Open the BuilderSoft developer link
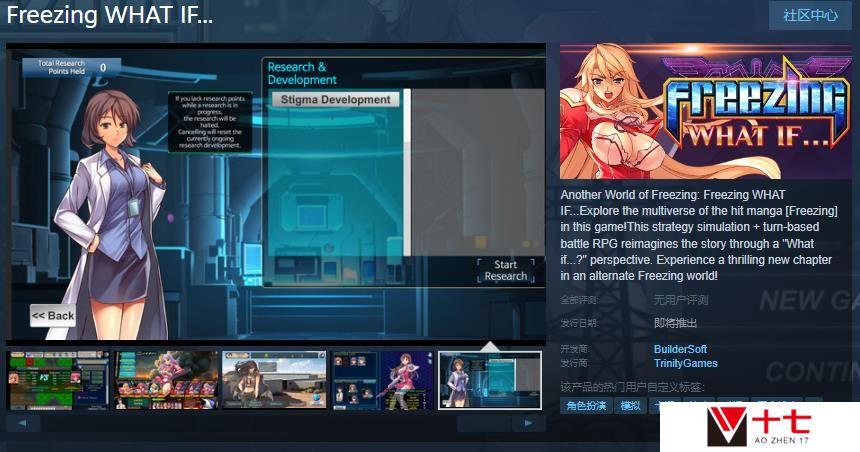The height and width of the screenshot is (452, 860). coord(680,349)
